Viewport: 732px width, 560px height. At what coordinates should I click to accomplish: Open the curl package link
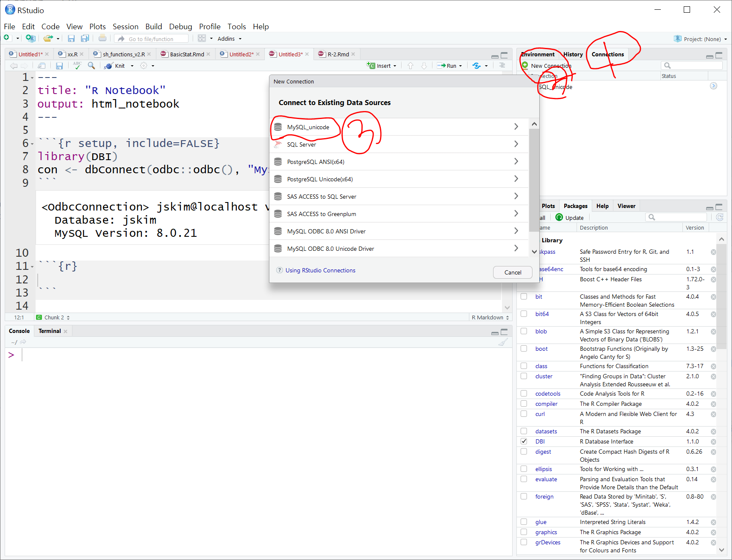click(540, 414)
